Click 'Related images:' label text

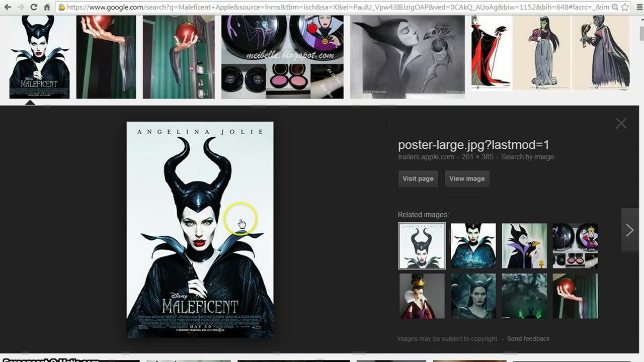(423, 215)
